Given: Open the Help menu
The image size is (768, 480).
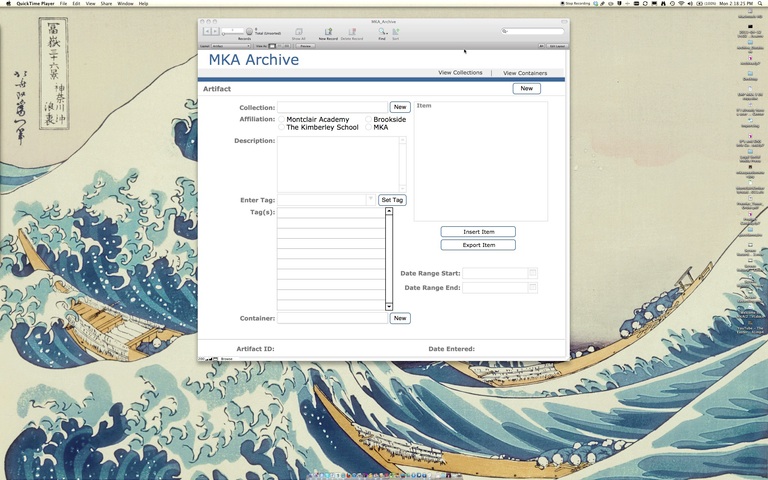Looking at the screenshot, I should (x=143, y=3).
